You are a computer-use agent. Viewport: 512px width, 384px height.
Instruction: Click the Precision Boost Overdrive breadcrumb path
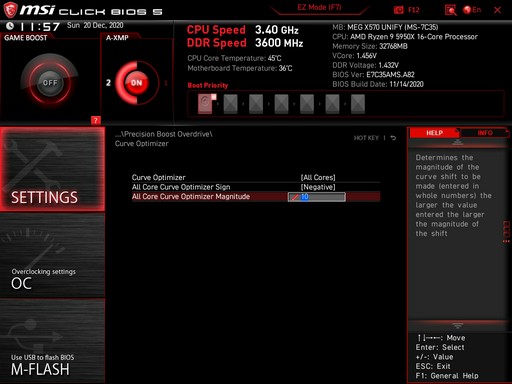click(x=164, y=134)
